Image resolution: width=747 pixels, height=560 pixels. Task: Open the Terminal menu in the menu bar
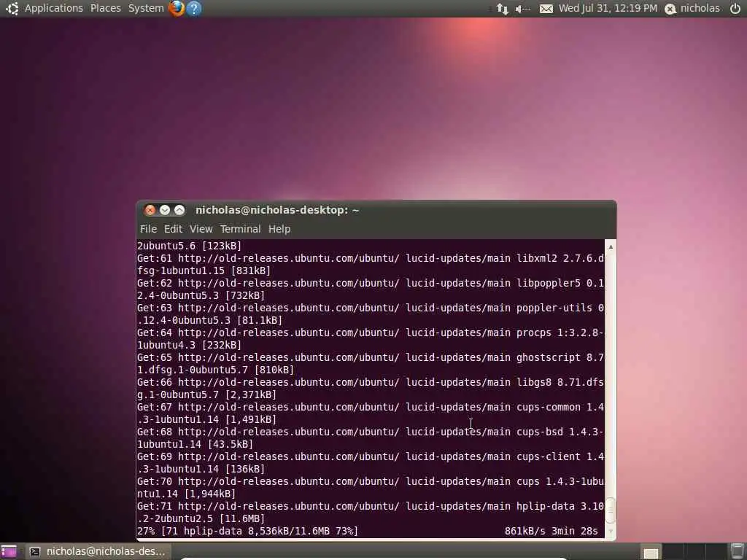tap(240, 229)
